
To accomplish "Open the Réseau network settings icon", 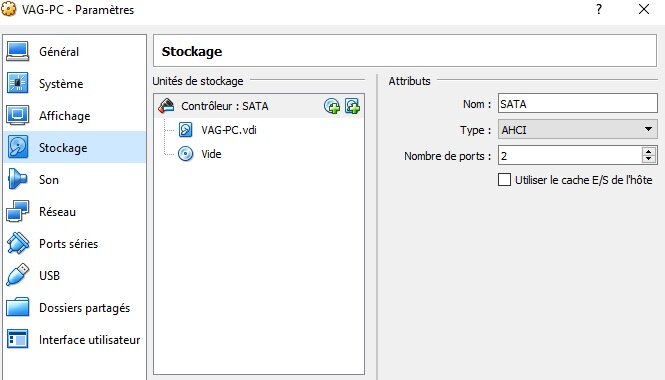I will click(17, 211).
